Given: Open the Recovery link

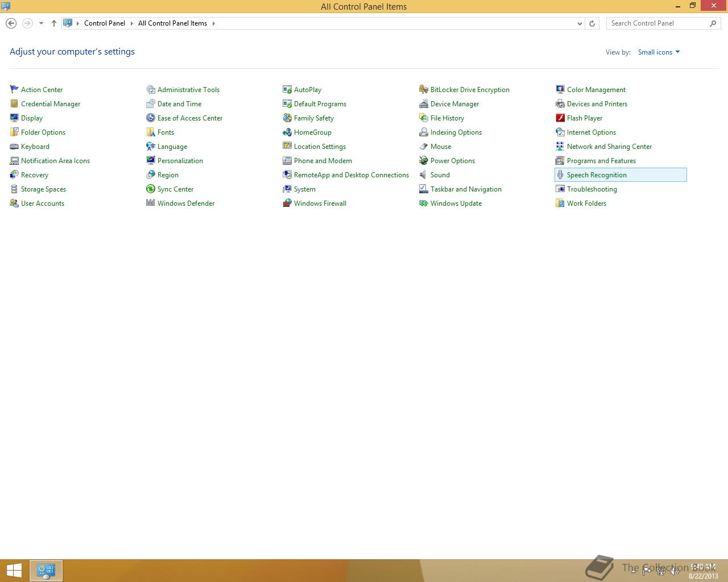Looking at the screenshot, I should (x=35, y=175).
